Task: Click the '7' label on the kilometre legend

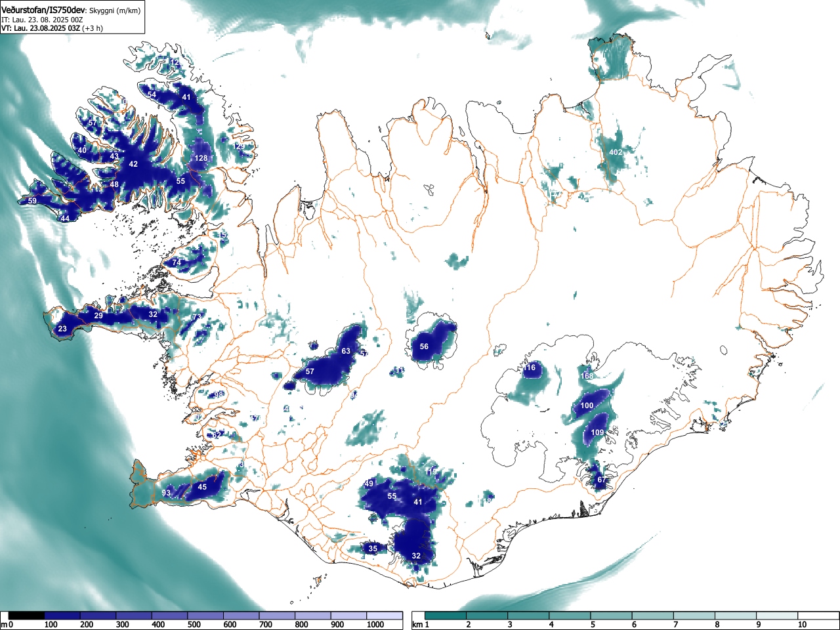Action: pyautogui.click(x=675, y=625)
